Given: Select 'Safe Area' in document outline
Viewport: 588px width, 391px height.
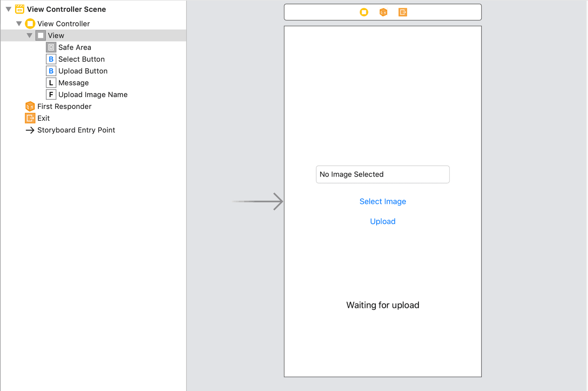Looking at the screenshot, I should coord(75,47).
